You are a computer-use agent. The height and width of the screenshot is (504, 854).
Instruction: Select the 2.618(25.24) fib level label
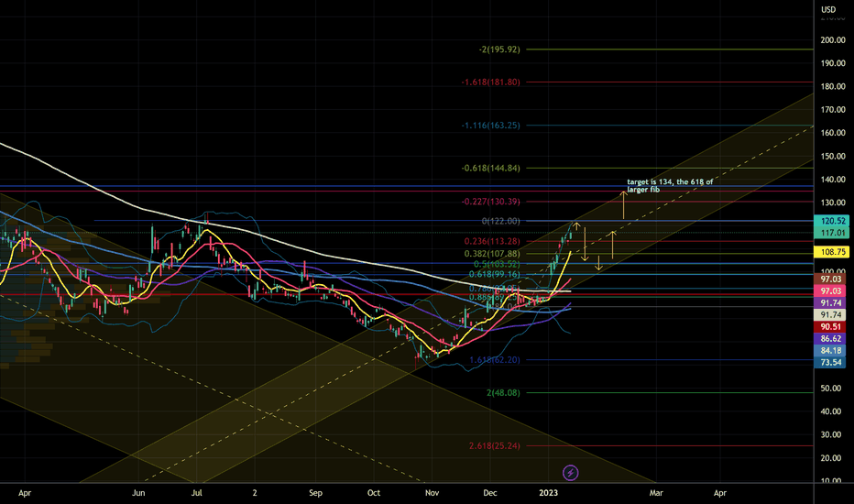click(x=495, y=446)
